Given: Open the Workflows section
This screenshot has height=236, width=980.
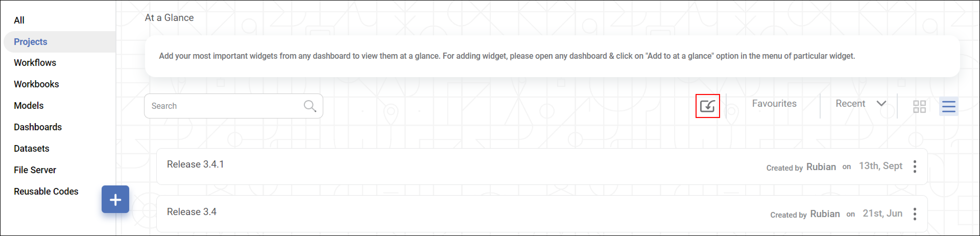Looking at the screenshot, I should [35, 63].
